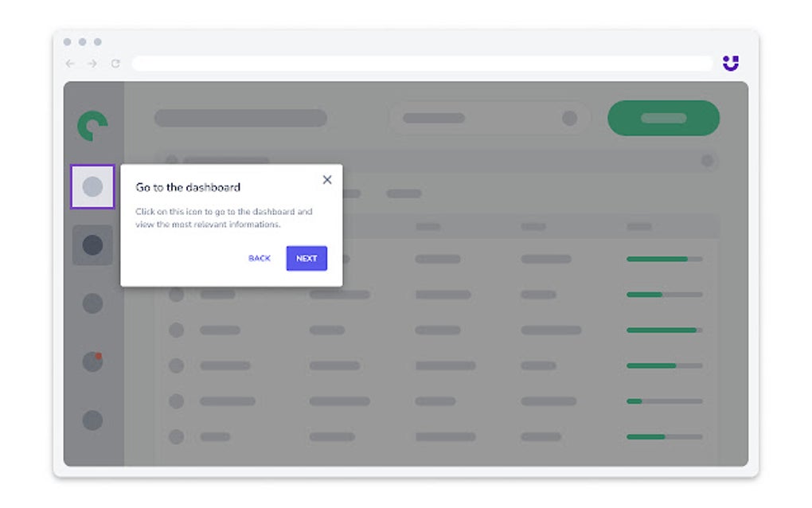Image resolution: width=812 pixels, height=508 pixels.
Task: Click inside the browser address bar
Action: coord(422,63)
